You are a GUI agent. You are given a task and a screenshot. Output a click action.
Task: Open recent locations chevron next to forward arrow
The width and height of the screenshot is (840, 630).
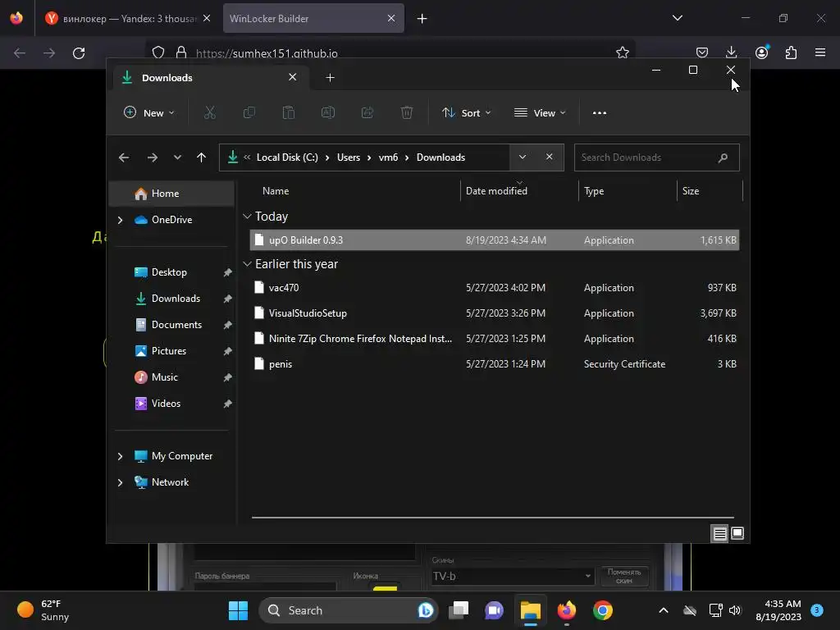click(x=177, y=157)
